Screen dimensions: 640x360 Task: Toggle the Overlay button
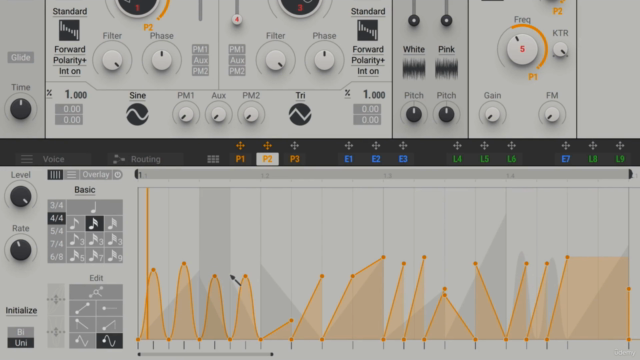click(96, 175)
